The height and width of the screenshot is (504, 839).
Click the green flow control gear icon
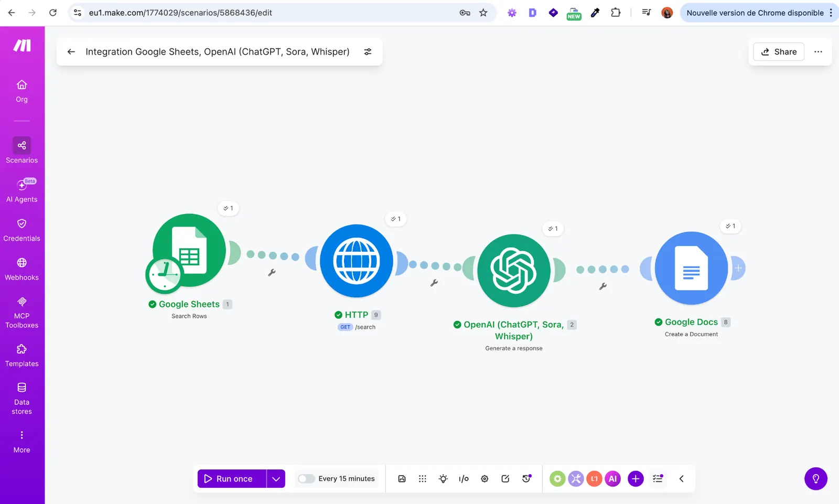(x=557, y=478)
